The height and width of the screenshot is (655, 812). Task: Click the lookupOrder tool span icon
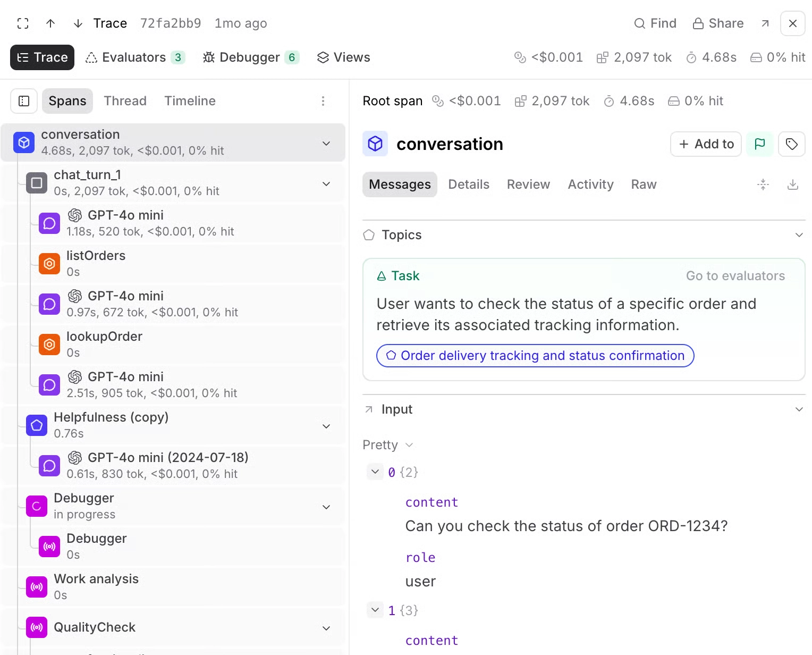click(x=49, y=345)
